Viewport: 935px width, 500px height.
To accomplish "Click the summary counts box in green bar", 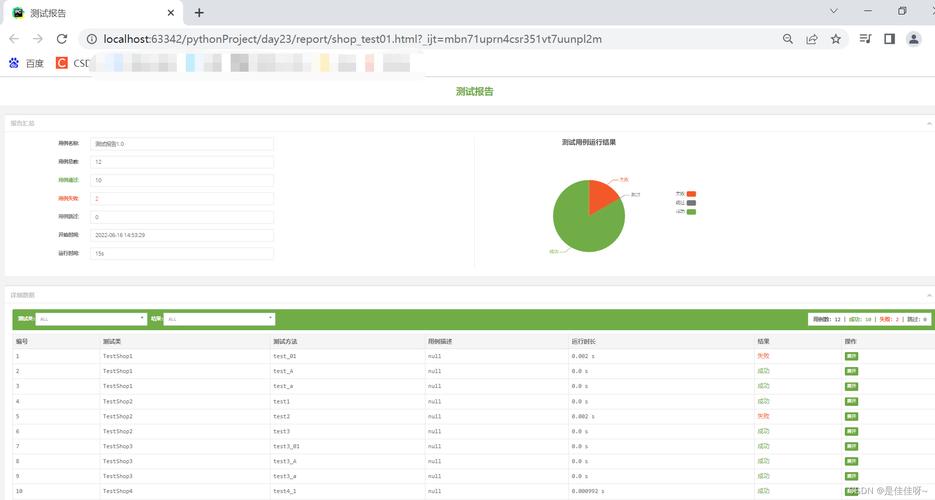I will (869, 319).
